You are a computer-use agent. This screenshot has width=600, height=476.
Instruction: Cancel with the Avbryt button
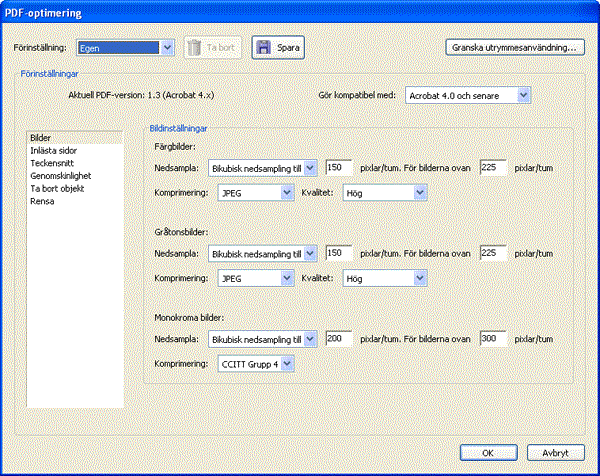(x=556, y=453)
